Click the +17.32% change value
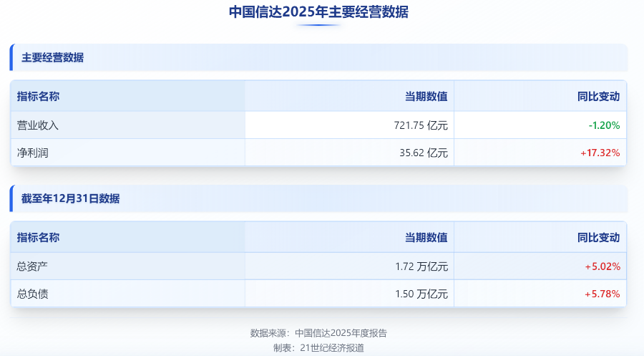 coord(602,153)
